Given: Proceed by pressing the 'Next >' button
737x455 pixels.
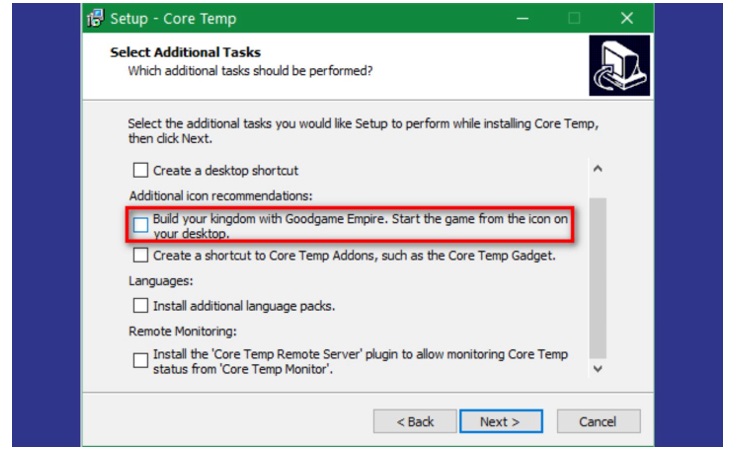Looking at the screenshot, I should click(x=499, y=421).
